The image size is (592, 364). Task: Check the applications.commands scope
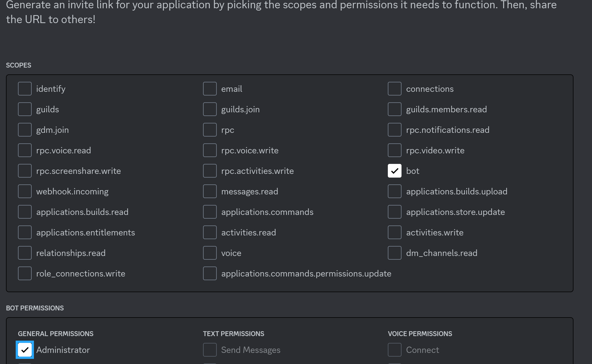click(x=210, y=212)
